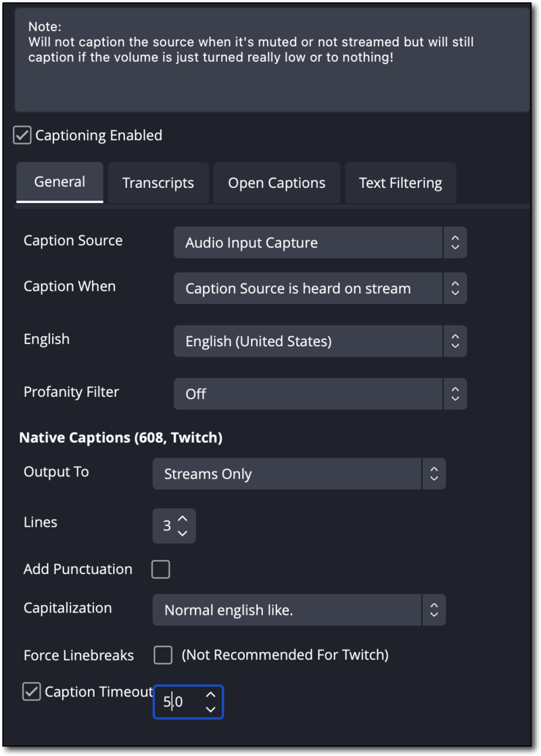
Task: Open the Profanity Filter dropdown
Action: point(320,394)
